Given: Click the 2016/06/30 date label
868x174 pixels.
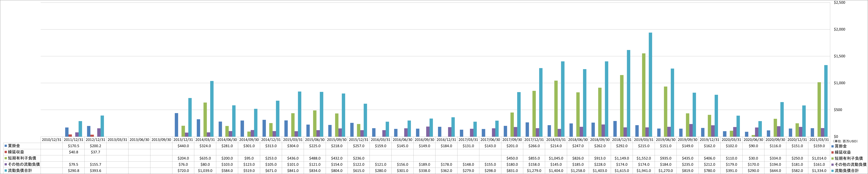Looking at the screenshot, I should pos(402,140).
